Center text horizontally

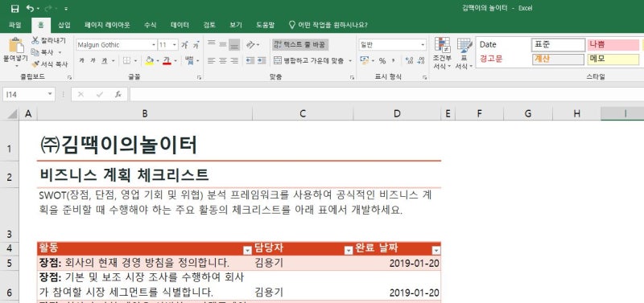223,61
